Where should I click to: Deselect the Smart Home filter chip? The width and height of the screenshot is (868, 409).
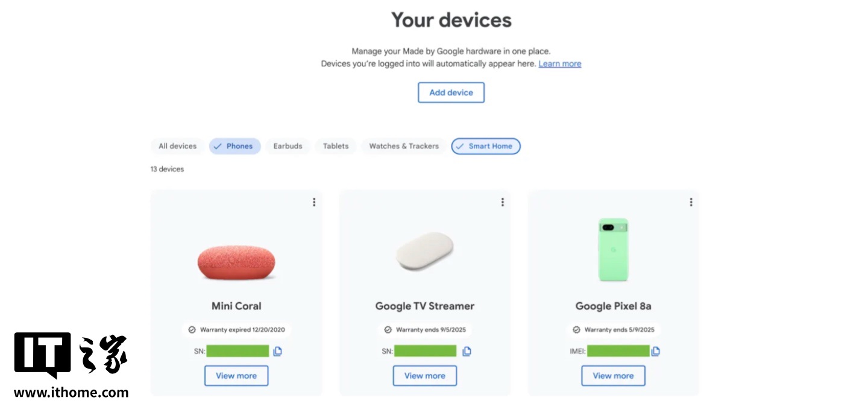(486, 146)
